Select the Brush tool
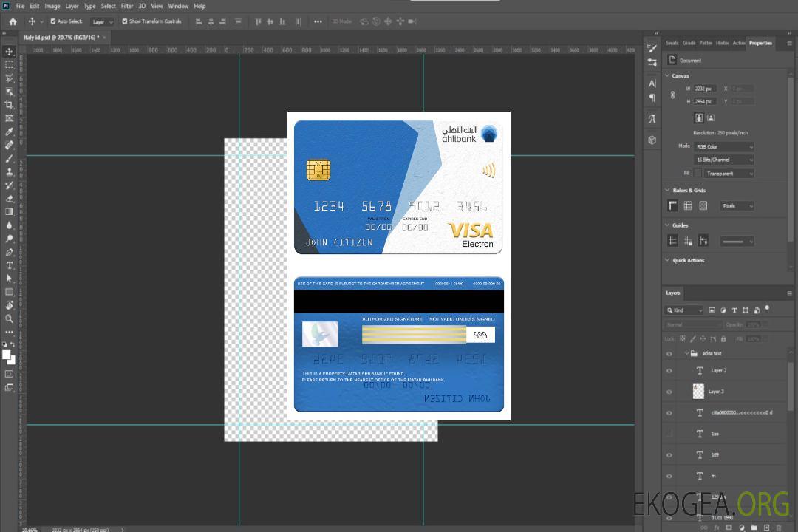 (x=9, y=158)
